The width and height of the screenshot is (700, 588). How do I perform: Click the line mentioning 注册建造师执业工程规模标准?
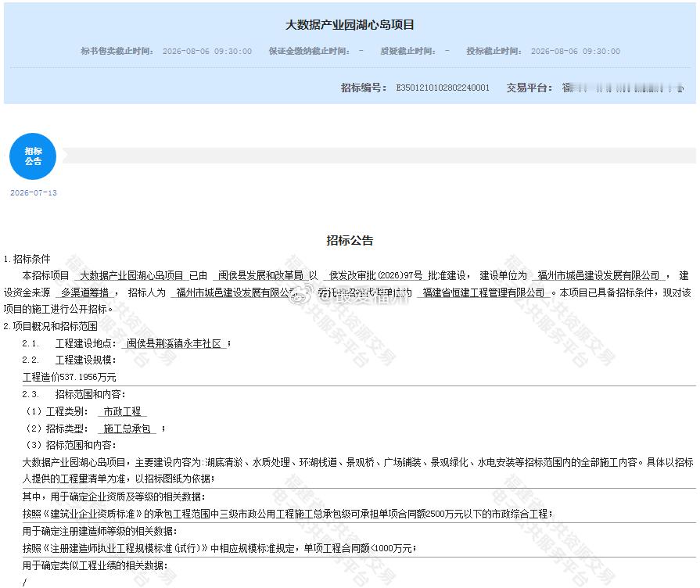[x=219, y=548]
